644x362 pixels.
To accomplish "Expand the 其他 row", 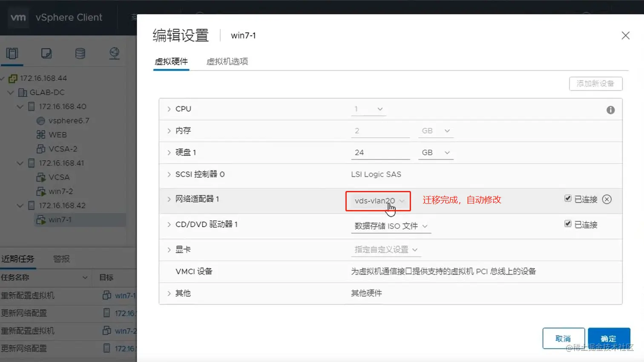I will (x=169, y=293).
